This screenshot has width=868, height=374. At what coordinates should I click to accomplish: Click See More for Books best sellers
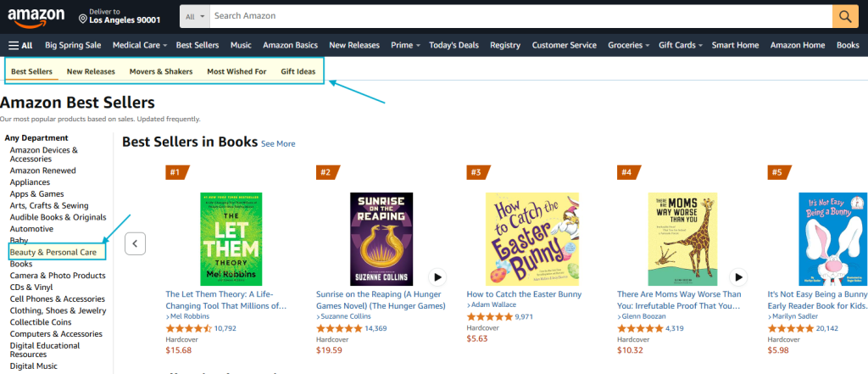point(278,144)
